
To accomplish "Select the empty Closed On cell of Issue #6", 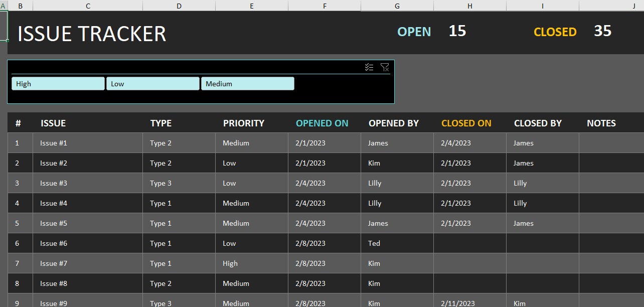I will pyautogui.click(x=470, y=243).
